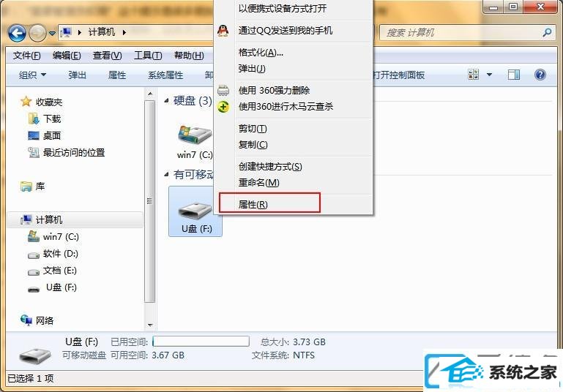Click the 系统属性 toolbar button
Image resolution: width=563 pixels, height=392 pixels.
click(x=165, y=75)
